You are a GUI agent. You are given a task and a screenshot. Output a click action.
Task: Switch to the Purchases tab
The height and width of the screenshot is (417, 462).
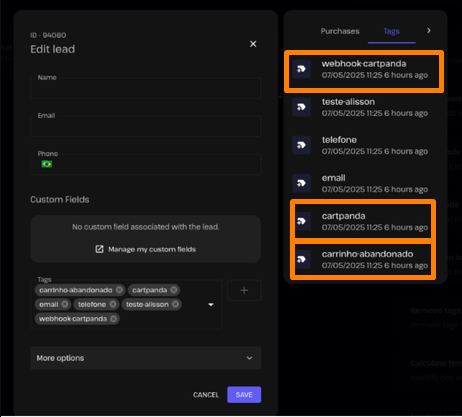point(340,31)
